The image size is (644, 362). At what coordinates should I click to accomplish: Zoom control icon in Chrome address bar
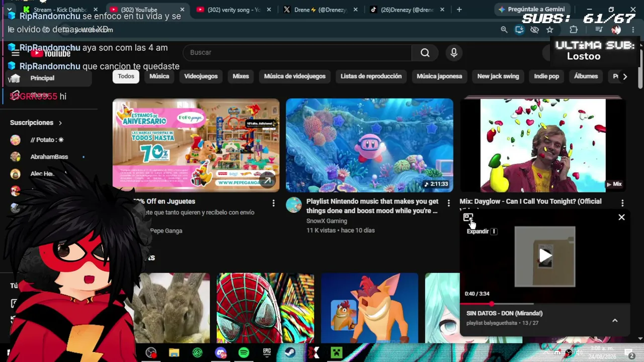click(504, 30)
